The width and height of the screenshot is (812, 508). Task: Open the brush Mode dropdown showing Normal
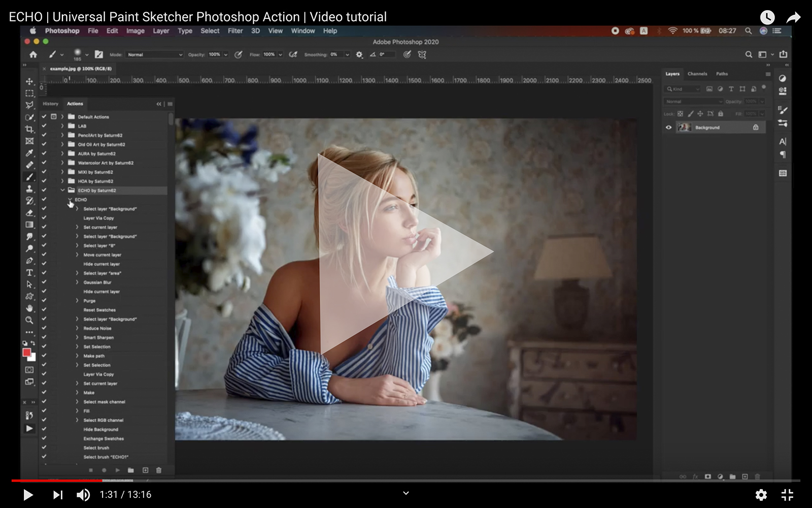click(154, 54)
